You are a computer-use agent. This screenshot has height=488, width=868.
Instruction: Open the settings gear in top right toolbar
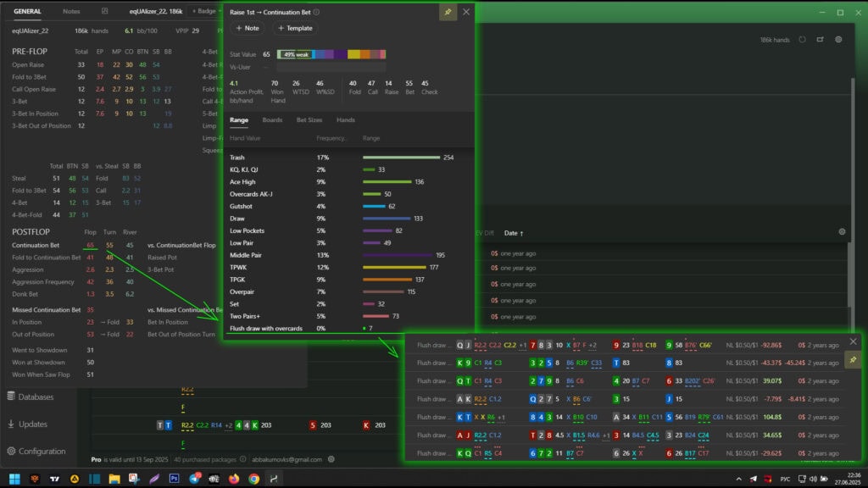(x=838, y=39)
